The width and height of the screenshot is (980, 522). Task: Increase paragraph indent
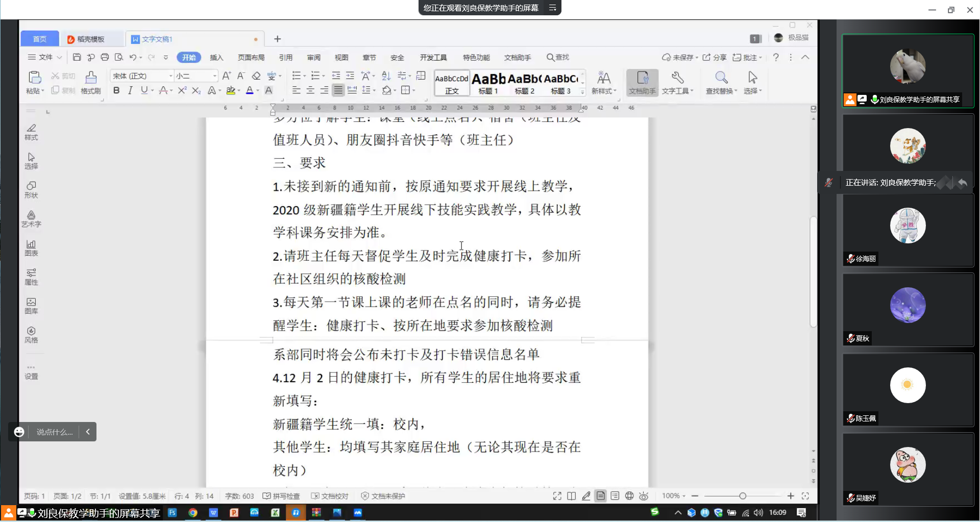click(x=350, y=76)
